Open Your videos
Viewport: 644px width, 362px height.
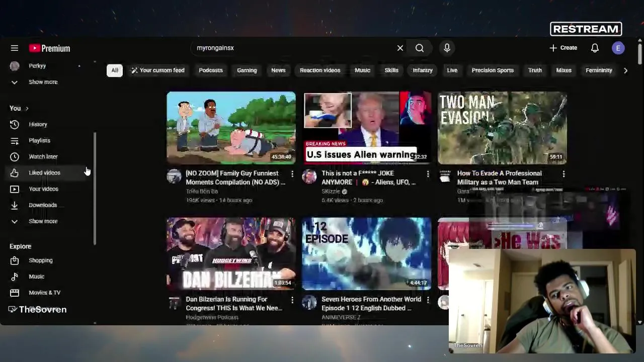48,189
